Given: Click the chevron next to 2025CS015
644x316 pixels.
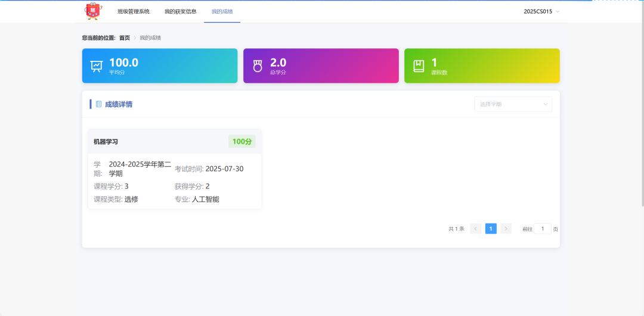Looking at the screenshot, I should pos(558,11).
